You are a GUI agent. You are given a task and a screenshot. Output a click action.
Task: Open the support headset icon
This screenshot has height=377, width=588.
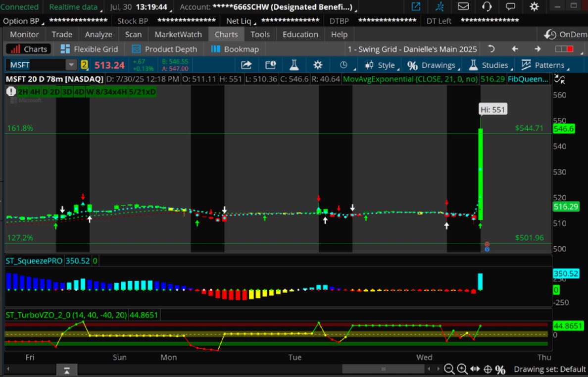(487, 6)
